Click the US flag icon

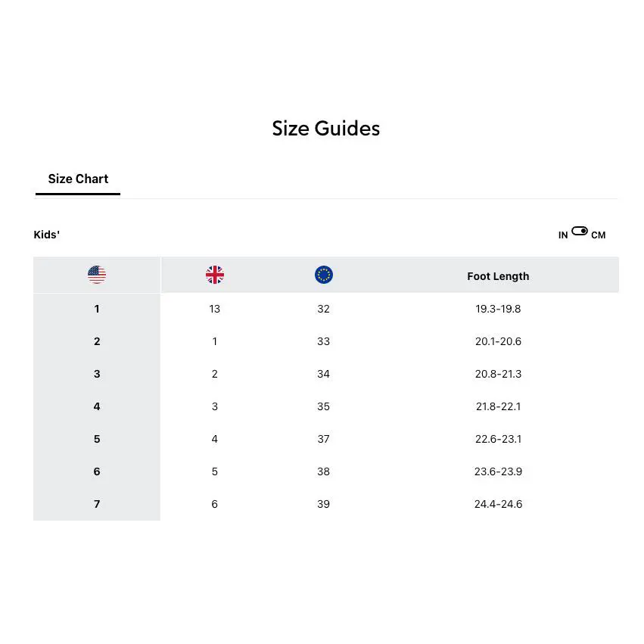coord(97,275)
